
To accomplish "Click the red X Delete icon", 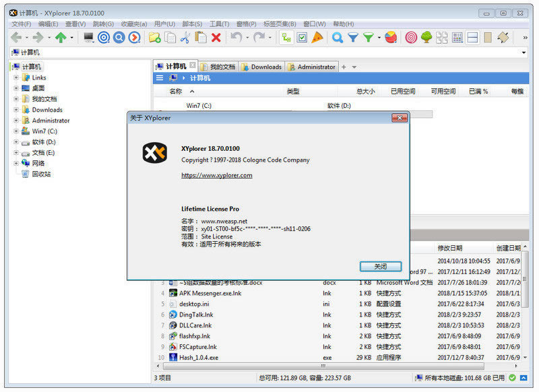I will coord(216,38).
